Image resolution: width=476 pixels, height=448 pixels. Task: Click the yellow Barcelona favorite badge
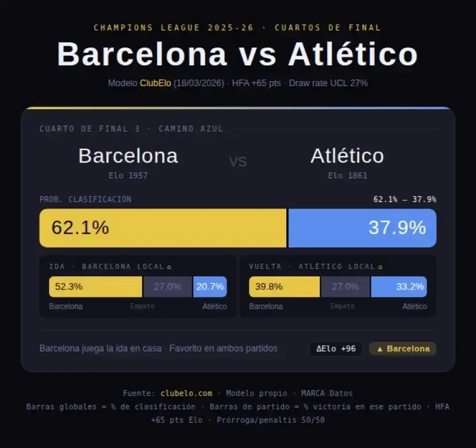[x=403, y=349]
